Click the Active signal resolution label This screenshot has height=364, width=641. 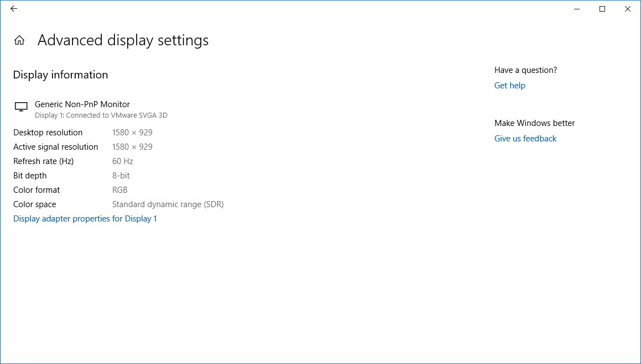point(56,147)
